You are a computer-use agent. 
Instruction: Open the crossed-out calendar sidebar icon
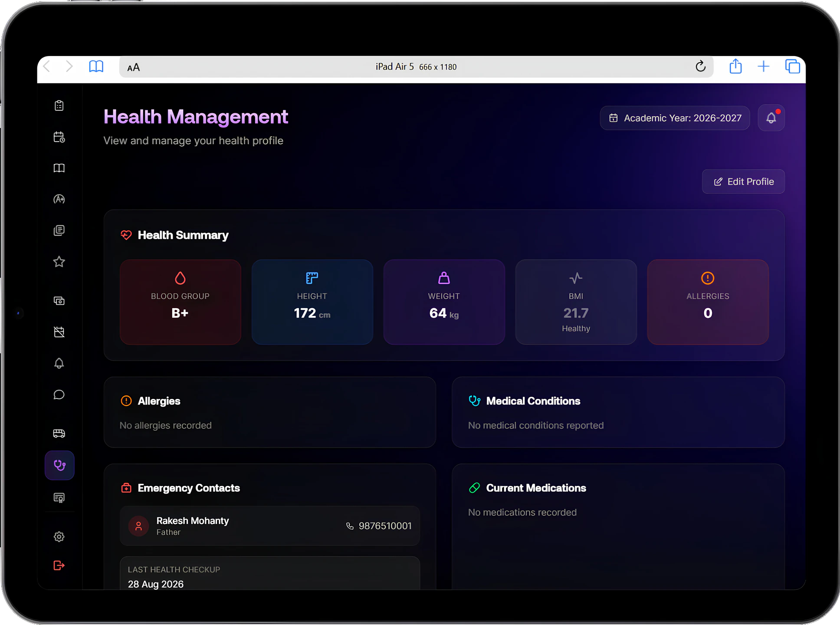59,332
